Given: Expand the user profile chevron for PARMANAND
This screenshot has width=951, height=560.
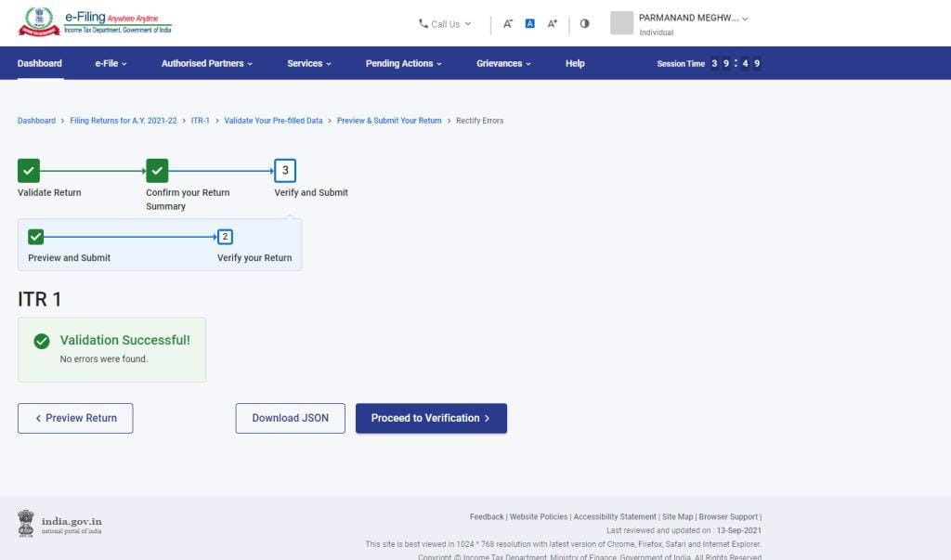Looking at the screenshot, I should pos(747,17).
